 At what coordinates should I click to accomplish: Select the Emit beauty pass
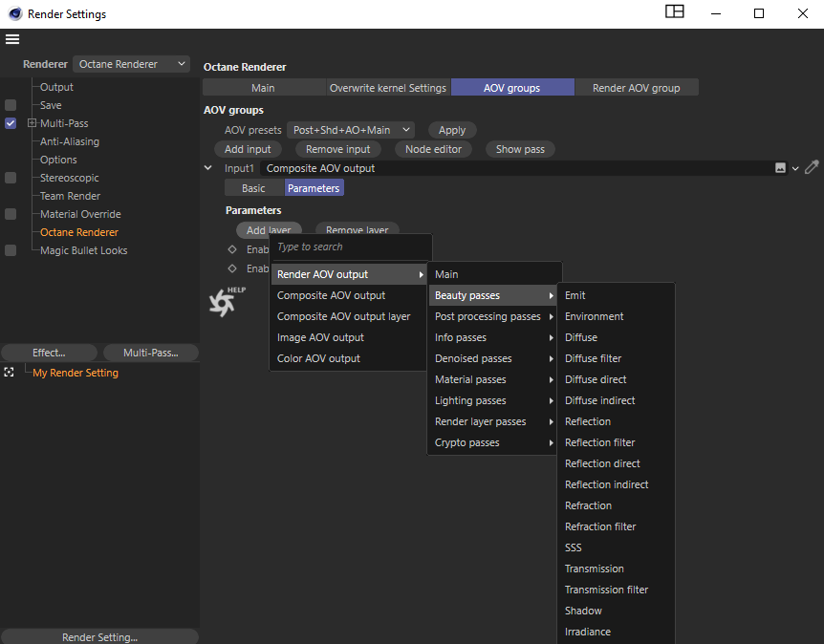616,295
